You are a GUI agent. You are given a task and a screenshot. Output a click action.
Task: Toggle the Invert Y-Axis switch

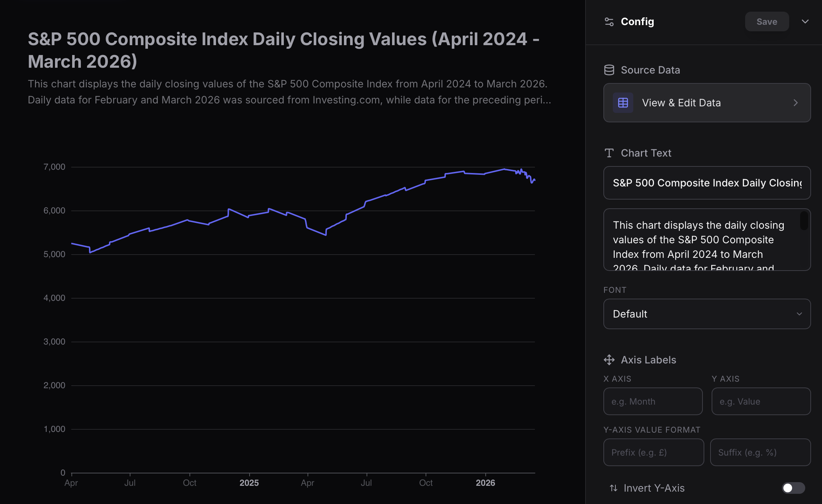(793, 488)
